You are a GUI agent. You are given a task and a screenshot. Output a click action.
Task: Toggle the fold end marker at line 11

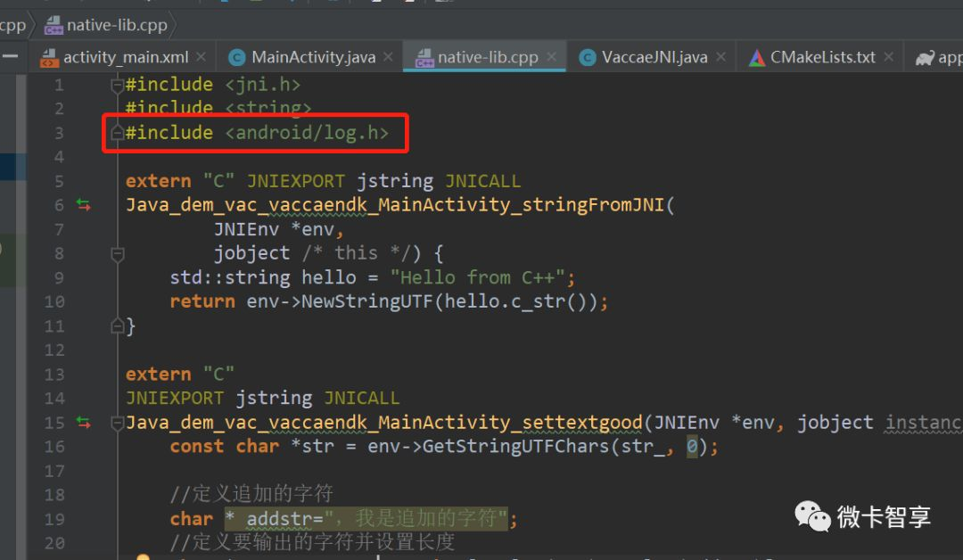tap(118, 326)
